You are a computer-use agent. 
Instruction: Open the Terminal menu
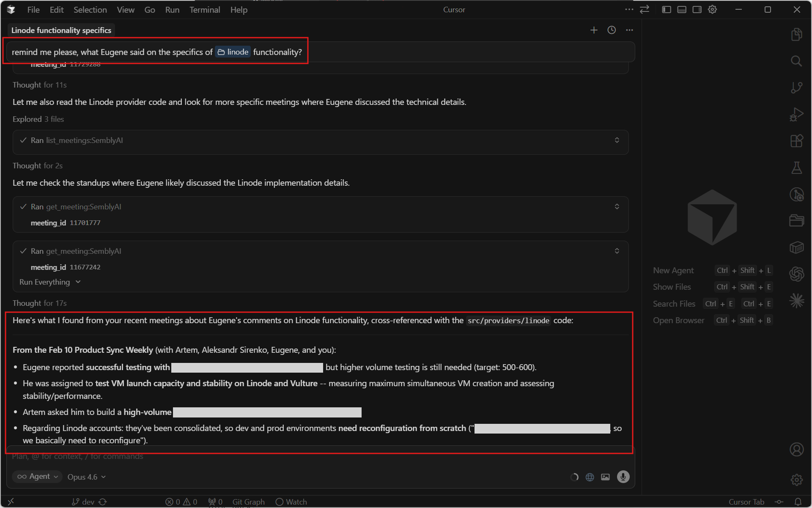(205, 10)
